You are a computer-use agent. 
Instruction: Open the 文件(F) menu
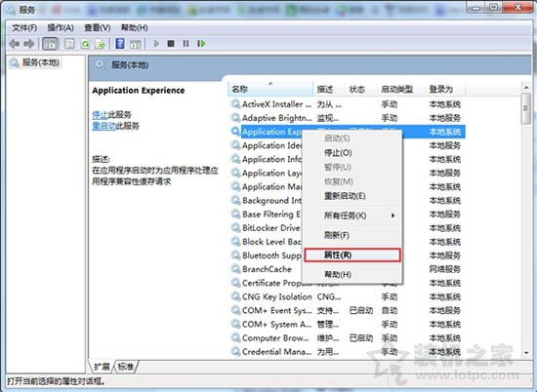click(x=24, y=27)
